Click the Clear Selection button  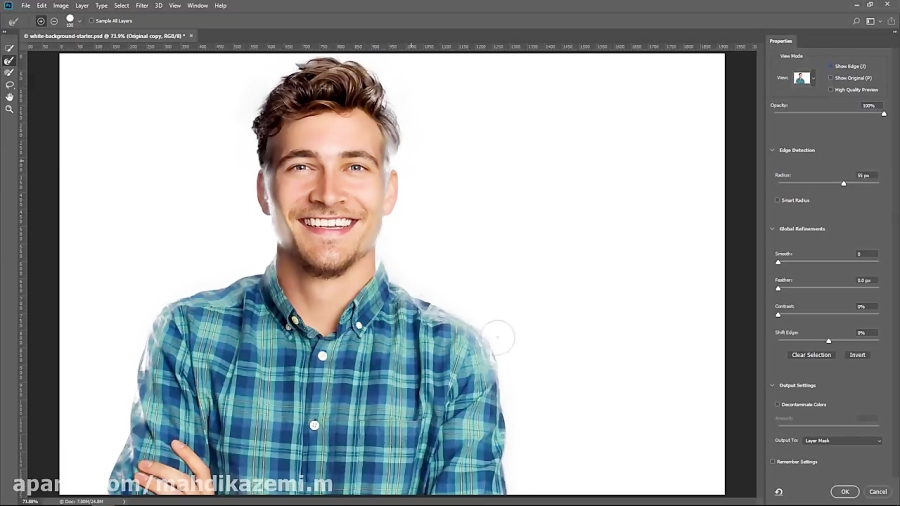click(811, 355)
